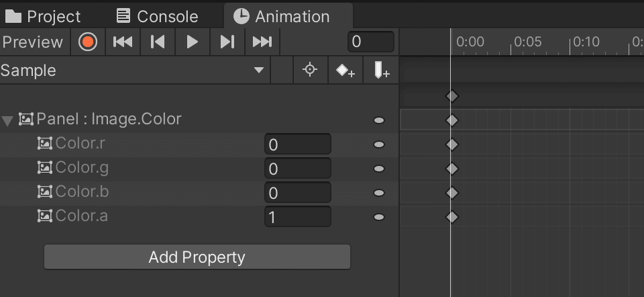Select the Color.g keyframe diamond

pos(451,169)
